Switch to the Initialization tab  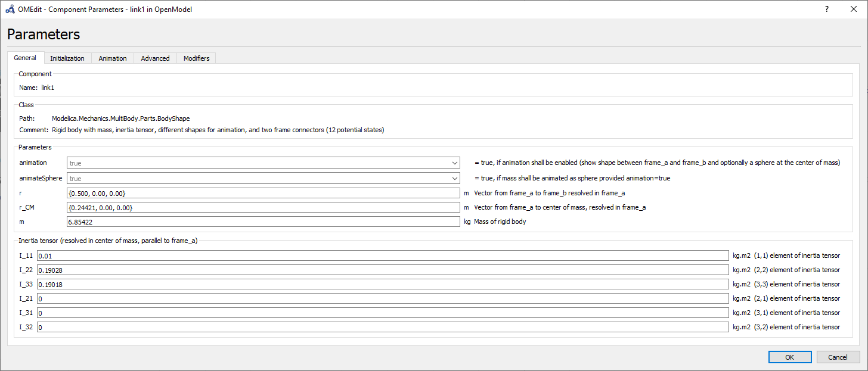point(67,58)
